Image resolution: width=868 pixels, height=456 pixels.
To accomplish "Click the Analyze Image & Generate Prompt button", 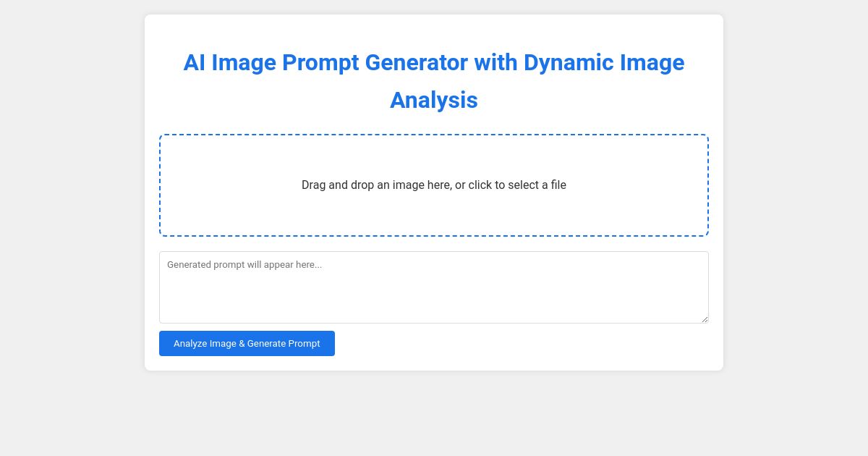I will 247,343.
